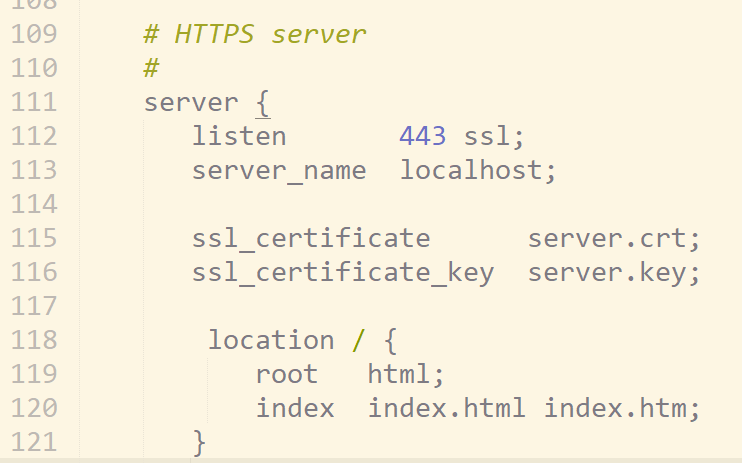Place cursor at the underlined opening brace after server
742x463 pixels.
coord(263,104)
